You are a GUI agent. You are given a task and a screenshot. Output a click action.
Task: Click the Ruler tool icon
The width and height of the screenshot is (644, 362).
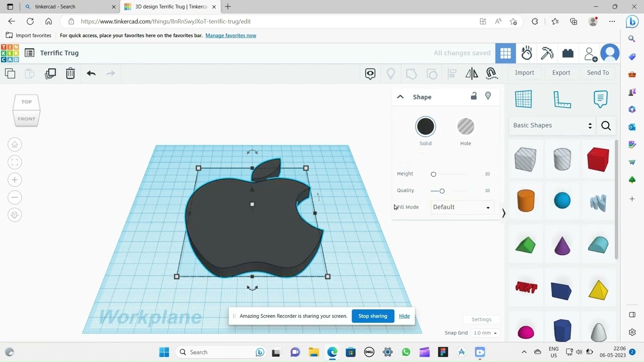[562, 99]
